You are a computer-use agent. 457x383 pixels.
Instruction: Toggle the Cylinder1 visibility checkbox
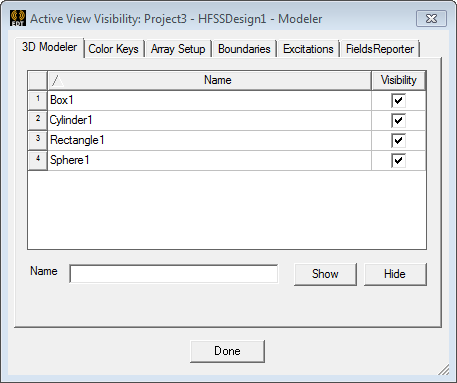(x=398, y=121)
